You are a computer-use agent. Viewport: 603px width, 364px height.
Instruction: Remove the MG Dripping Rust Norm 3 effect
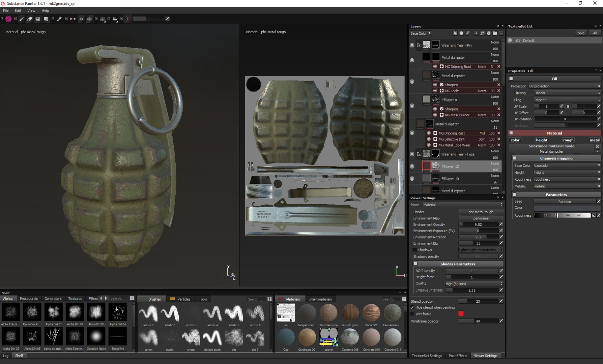tap(499, 66)
